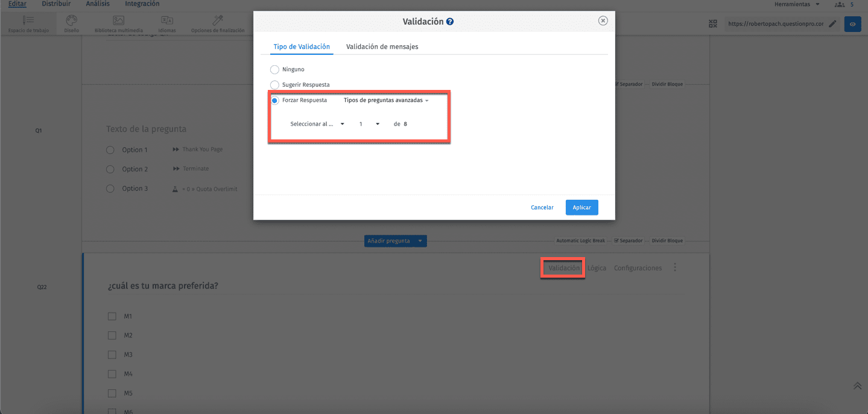The height and width of the screenshot is (414, 868).
Task: Click the blue preview eye button
Action: (852, 24)
